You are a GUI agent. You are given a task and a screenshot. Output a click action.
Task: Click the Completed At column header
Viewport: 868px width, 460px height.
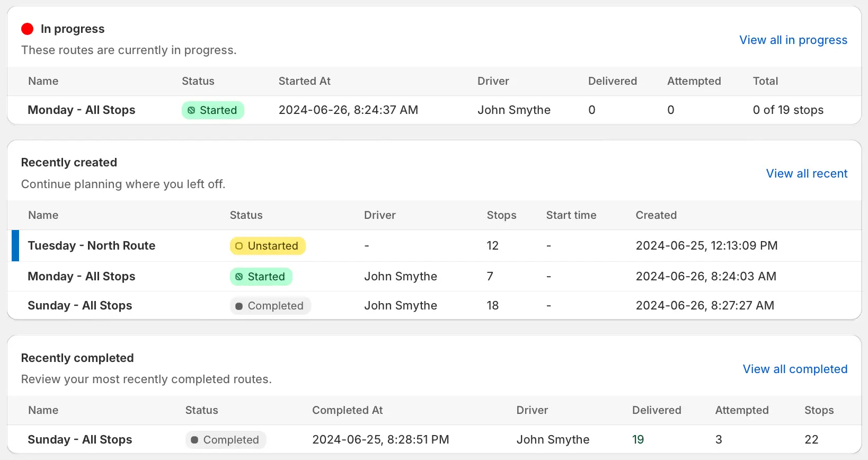pyautogui.click(x=347, y=410)
